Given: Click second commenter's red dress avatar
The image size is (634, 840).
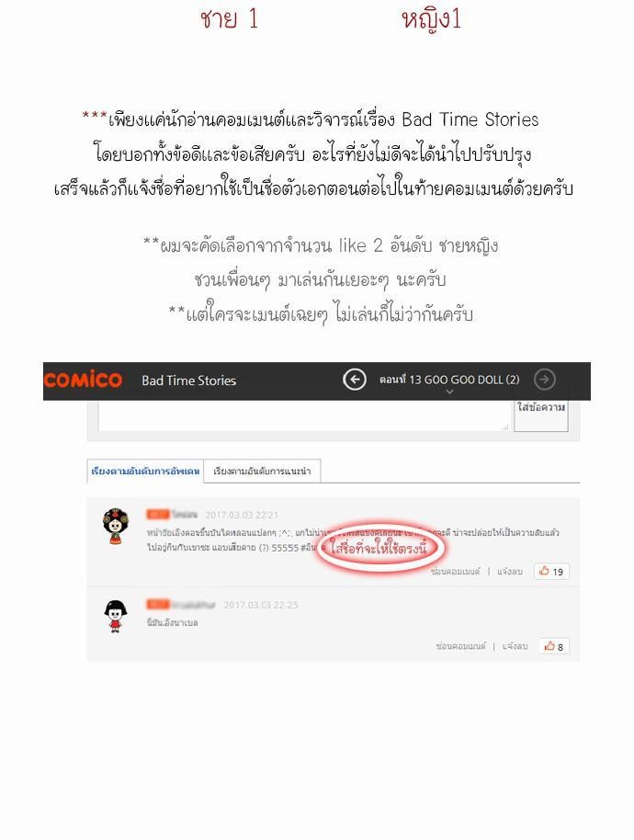Looking at the screenshot, I should tap(115, 617).
